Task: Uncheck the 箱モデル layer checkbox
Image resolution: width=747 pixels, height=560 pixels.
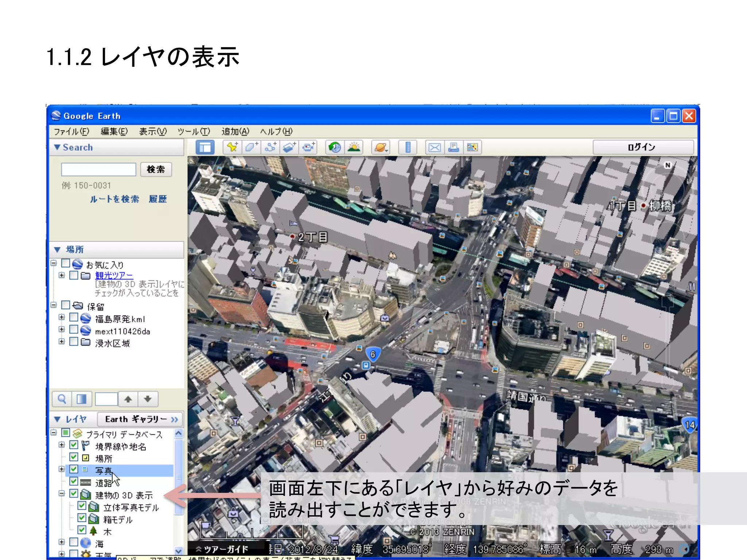Action: pos(82,518)
